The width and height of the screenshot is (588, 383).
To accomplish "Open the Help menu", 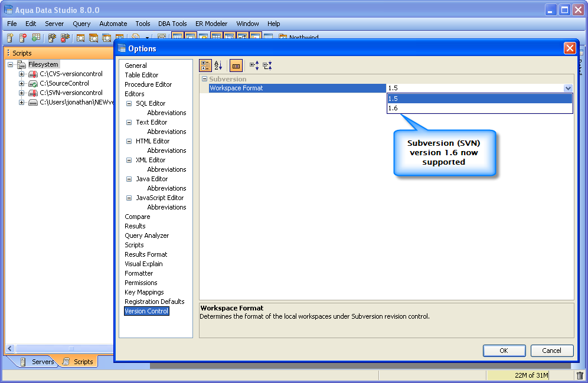I will point(274,24).
